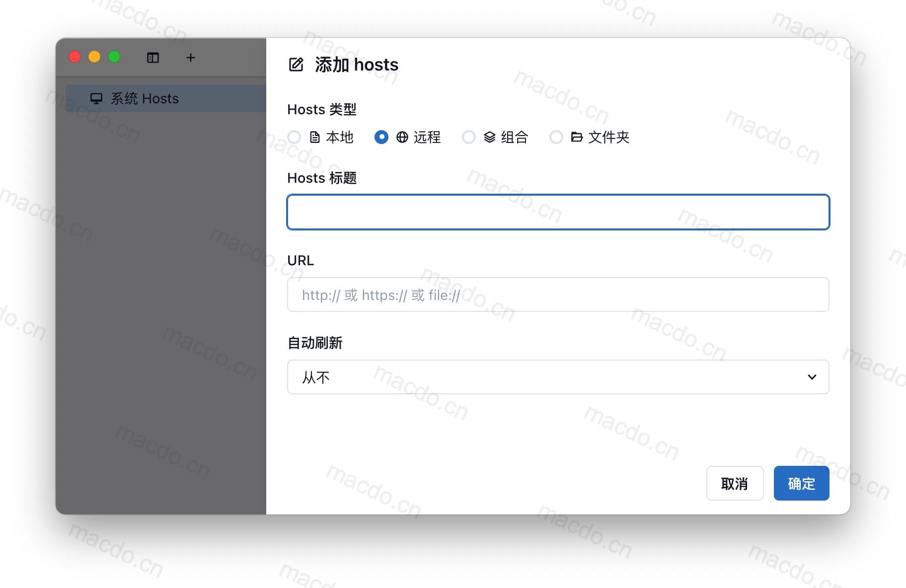This screenshot has height=588, width=906.
Task: Click the file icon for 本地
Action: click(315, 137)
